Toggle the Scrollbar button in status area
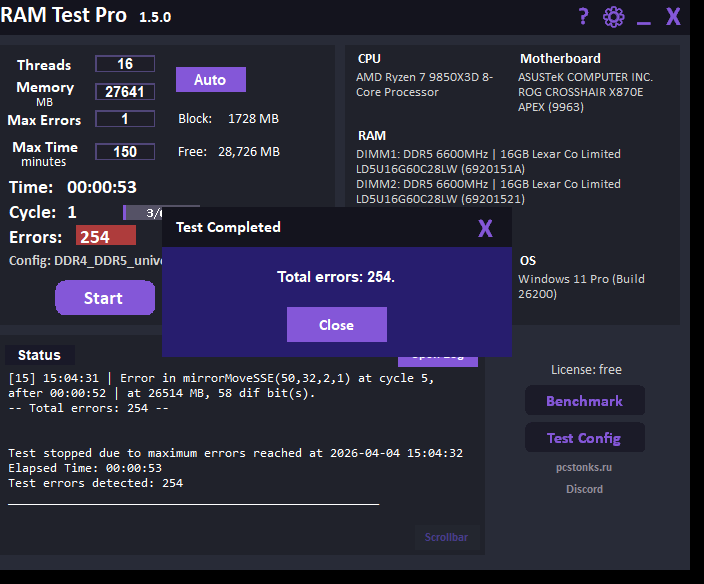This screenshot has width=704, height=584. point(446,537)
